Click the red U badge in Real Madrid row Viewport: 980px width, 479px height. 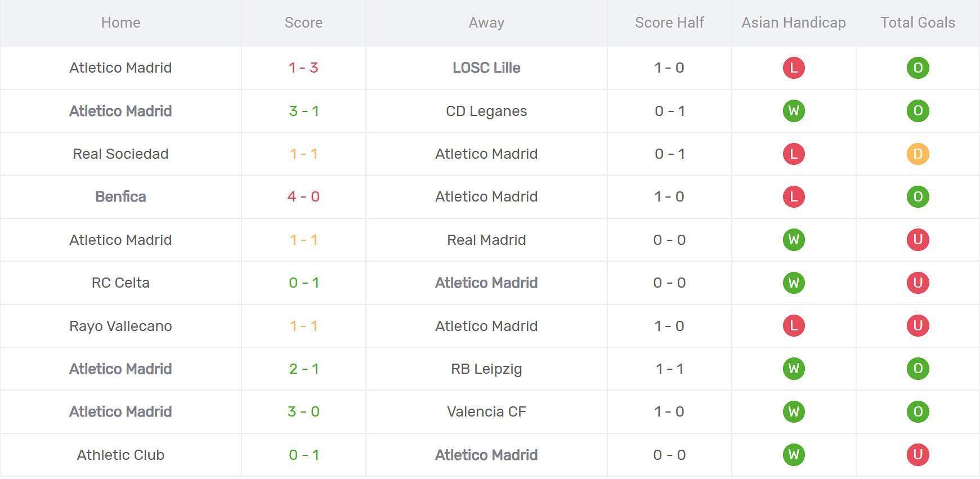point(918,240)
